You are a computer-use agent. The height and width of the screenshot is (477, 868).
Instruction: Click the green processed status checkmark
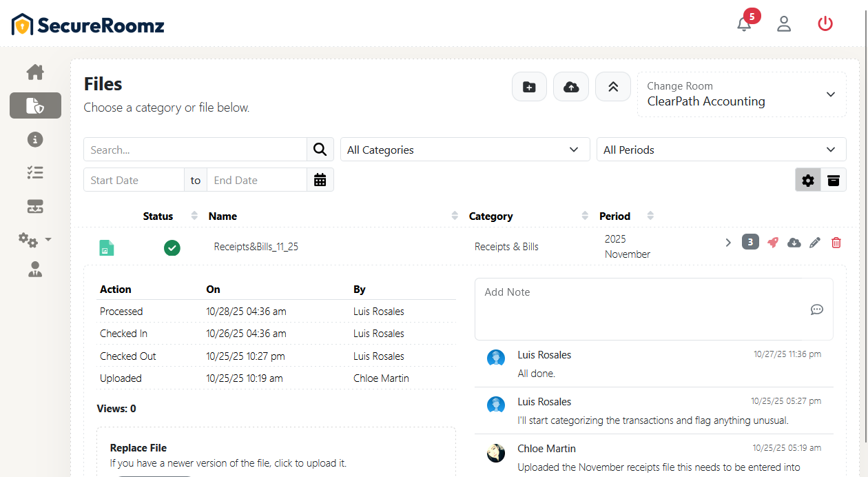click(172, 247)
